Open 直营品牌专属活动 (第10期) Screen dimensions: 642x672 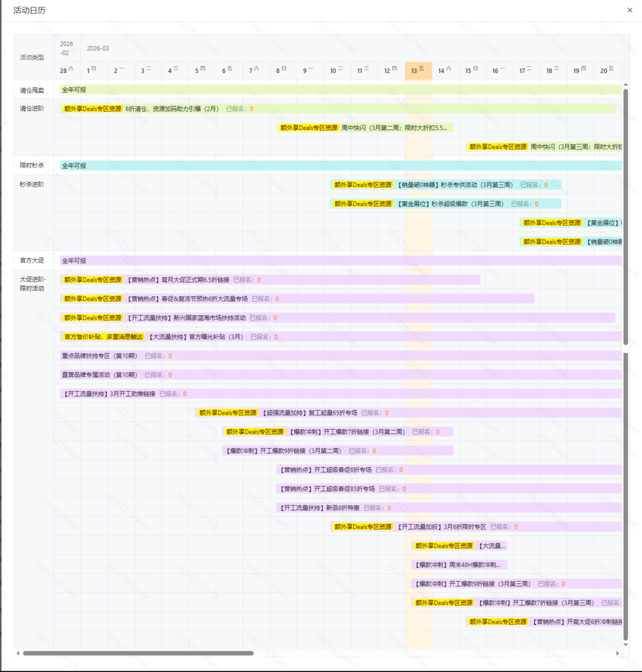tap(341, 374)
